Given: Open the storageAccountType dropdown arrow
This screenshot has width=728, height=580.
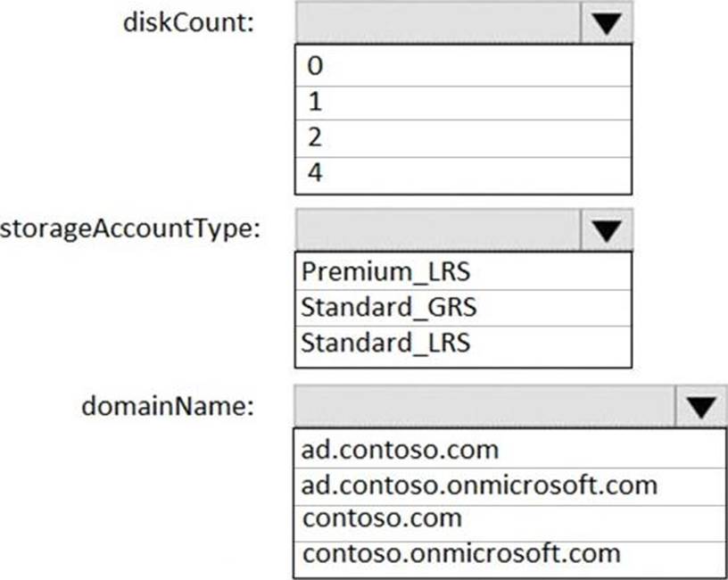Looking at the screenshot, I should (x=607, y=231).
